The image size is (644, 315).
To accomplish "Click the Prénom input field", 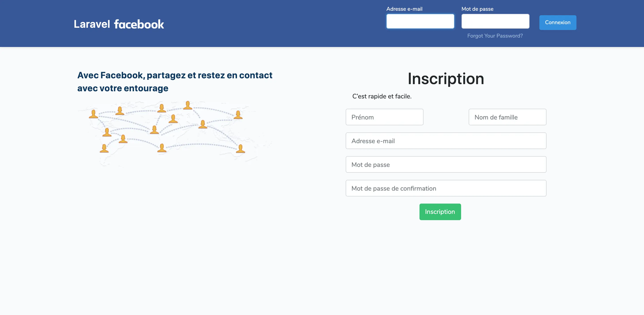I will [x=384, y=117].
